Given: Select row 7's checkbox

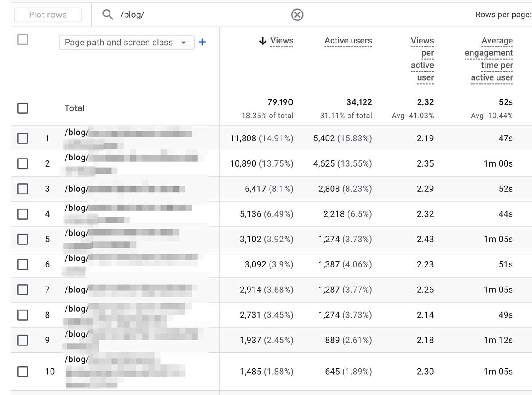Looking at the screenshot, I should click(23, 290).
